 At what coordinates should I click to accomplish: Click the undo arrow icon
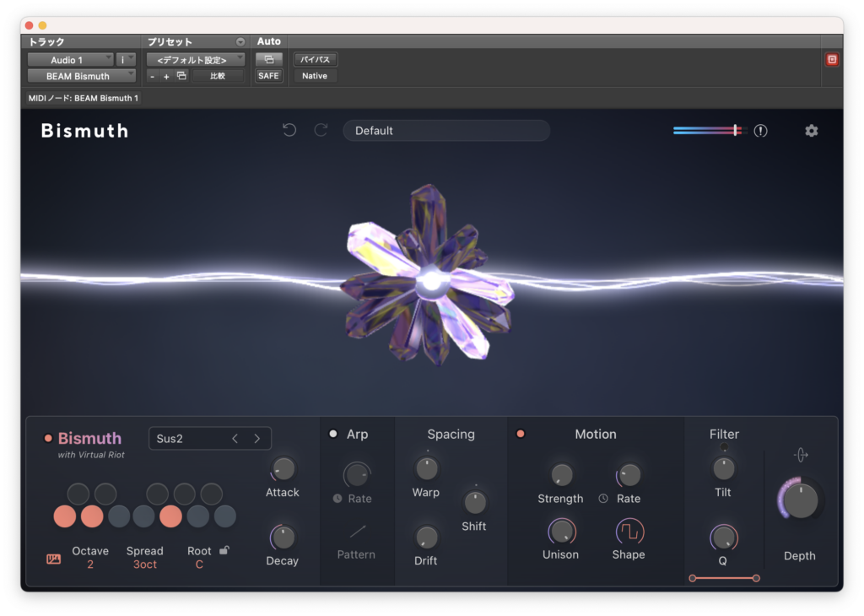pos(289,130)
